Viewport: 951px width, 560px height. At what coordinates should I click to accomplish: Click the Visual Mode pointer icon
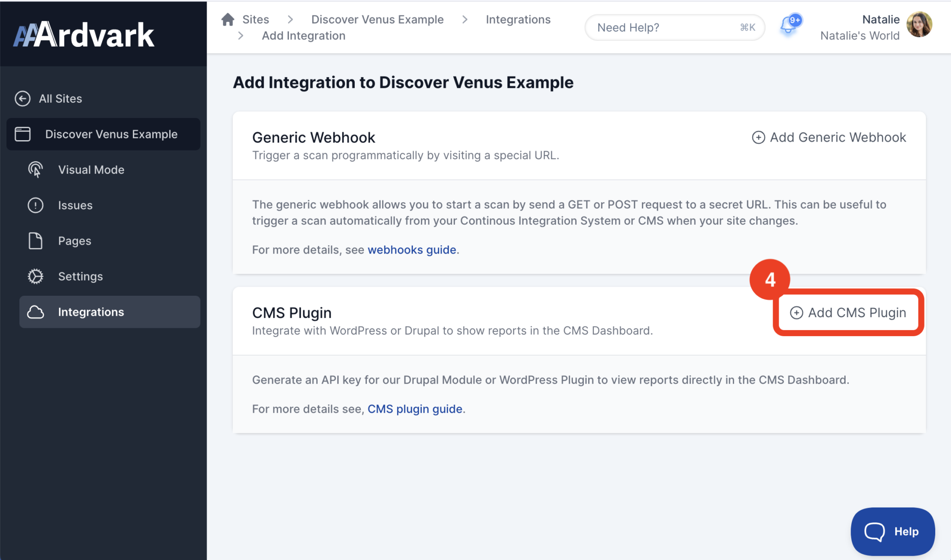[x=35, y=169]
